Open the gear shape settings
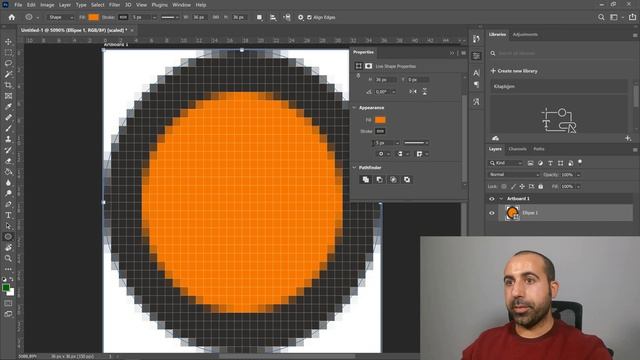The image size is (640, 360). click(x=300, y=17)
